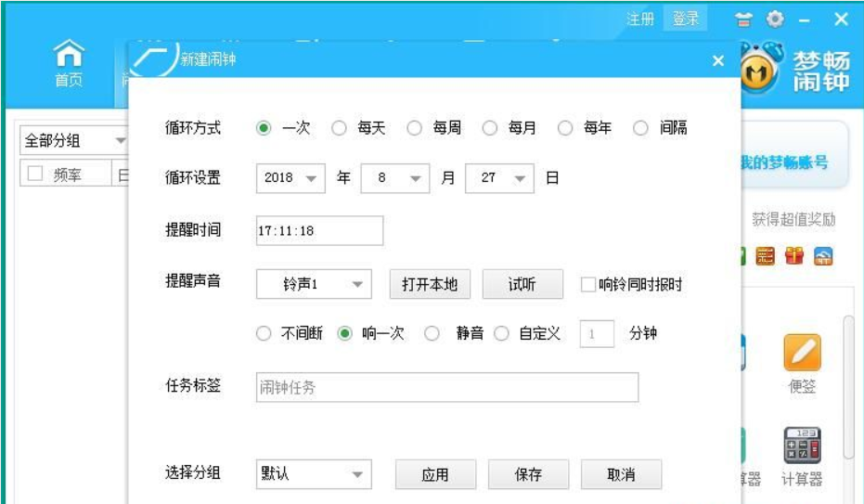Go to the 首页 home icon
The width and height of the screenshot is (864, 504).
[69, 63]
